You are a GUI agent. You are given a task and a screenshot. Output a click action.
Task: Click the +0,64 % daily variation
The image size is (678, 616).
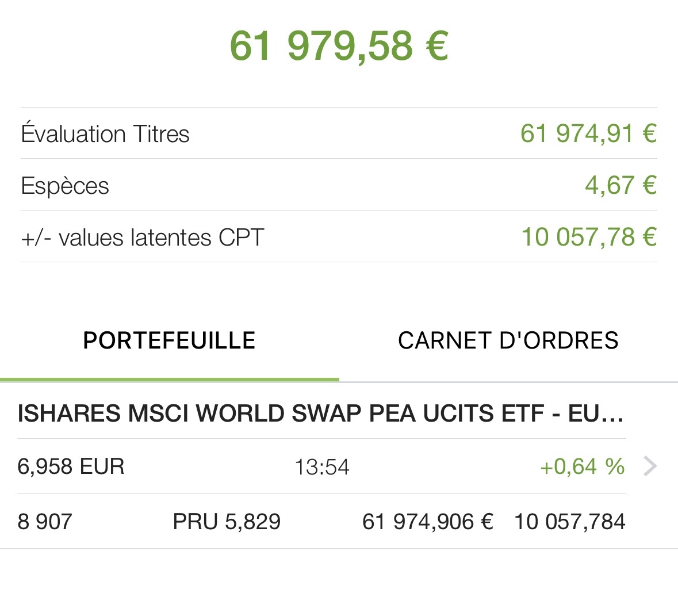tap(582, 466)
